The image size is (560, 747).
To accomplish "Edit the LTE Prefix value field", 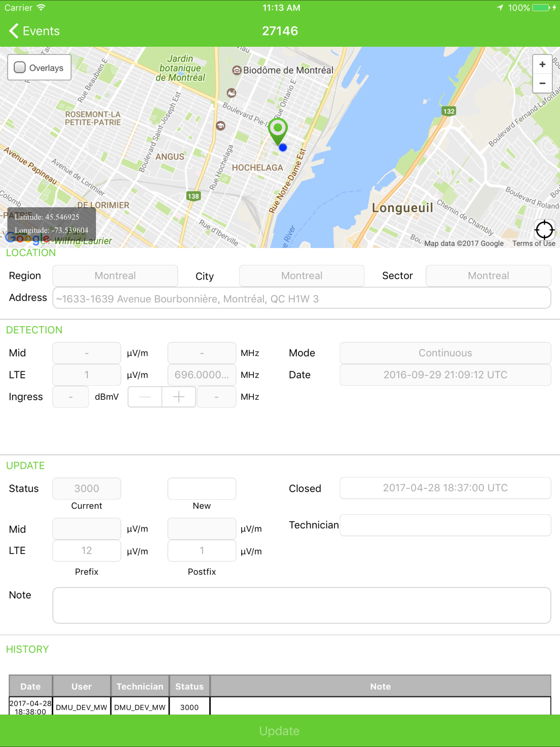I will [86, 550].
